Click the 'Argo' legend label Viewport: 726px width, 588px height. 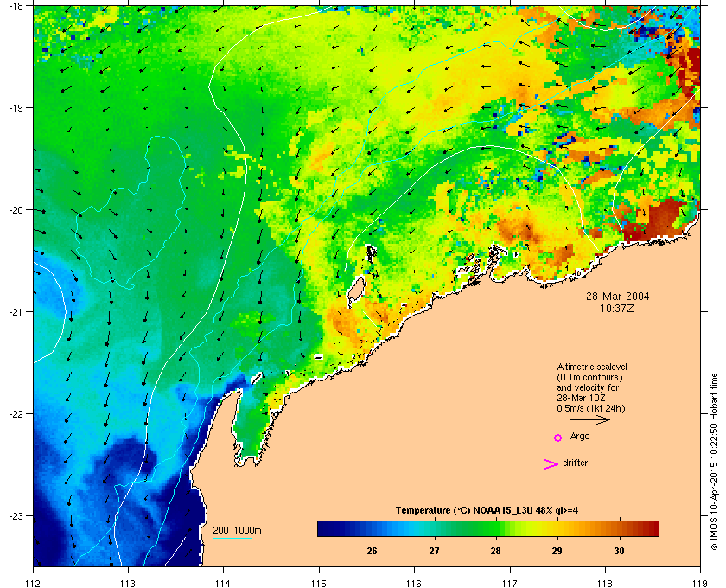tap(580, 437)
